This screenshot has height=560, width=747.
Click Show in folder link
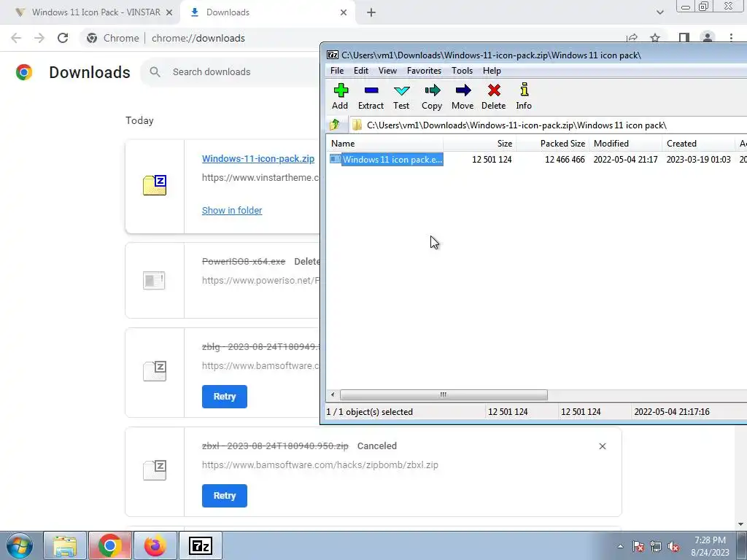(232, 211)
